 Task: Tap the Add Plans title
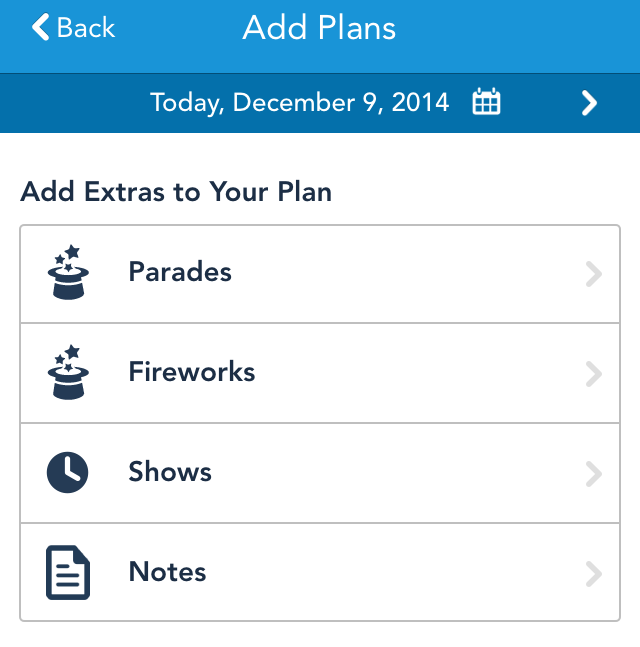click(x=319, y=28)
